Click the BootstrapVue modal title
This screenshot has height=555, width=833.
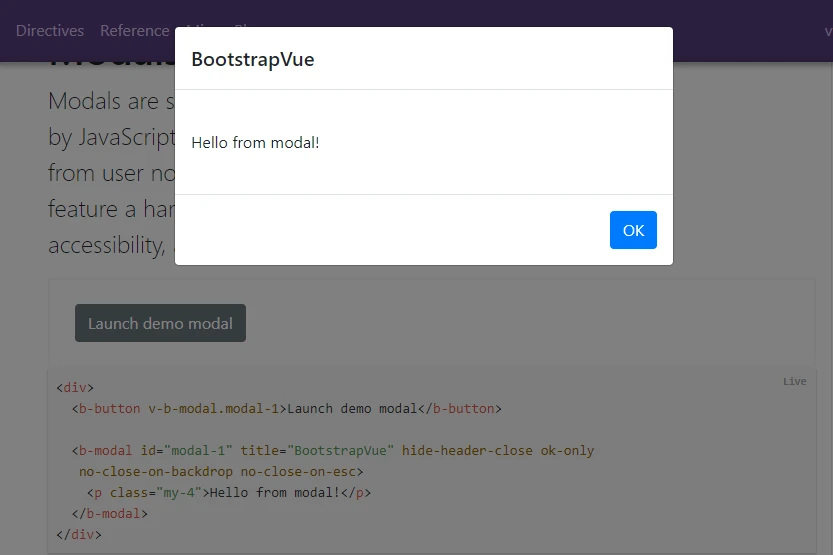(x=253, y=59)
